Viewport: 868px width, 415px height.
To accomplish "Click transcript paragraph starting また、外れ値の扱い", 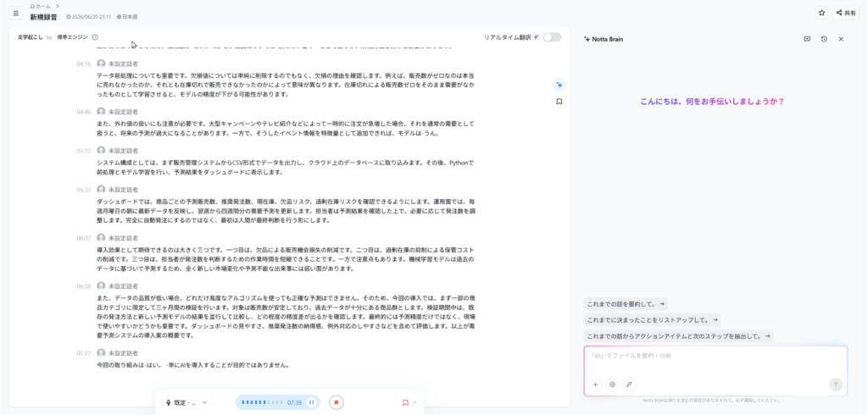I will [x=285, y=129].
